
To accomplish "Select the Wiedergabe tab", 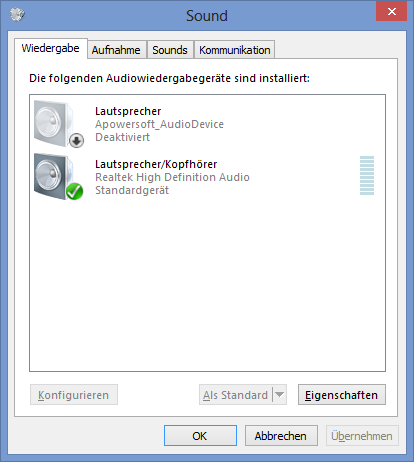I will pyautogui.click(x=51, y=48).
